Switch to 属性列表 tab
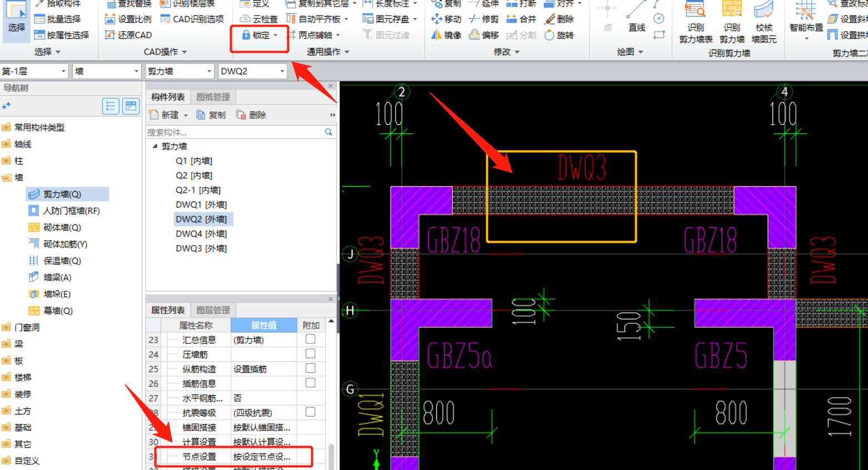The height and width of the screenshot is (470, 868). click(168, 310)
